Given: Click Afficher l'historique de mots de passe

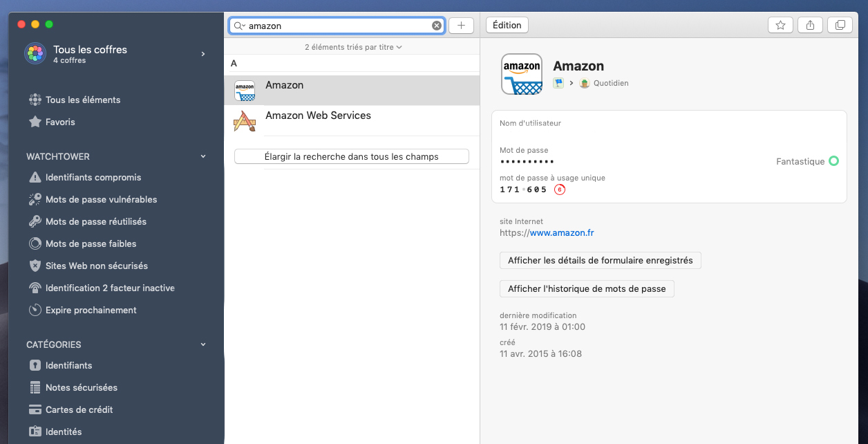Looking at the screenshot, I should click(587, 288).
